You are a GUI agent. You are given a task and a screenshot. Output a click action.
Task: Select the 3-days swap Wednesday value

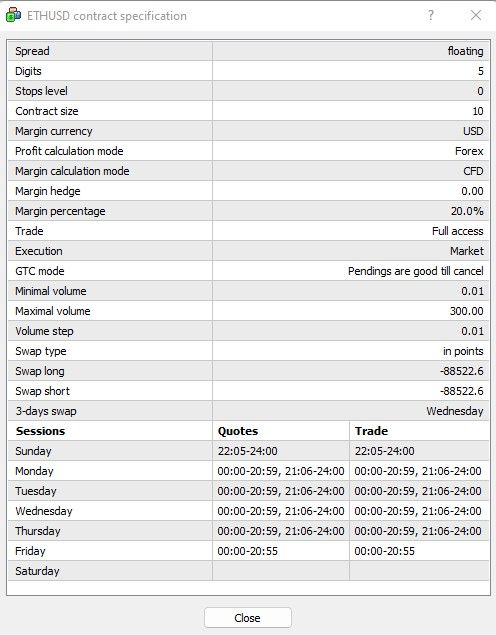tap(455, 411)
